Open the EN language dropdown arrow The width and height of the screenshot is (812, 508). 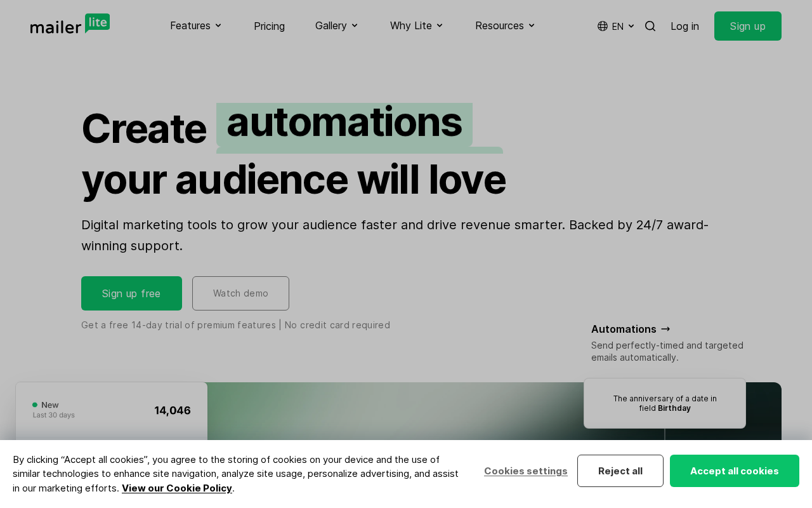coord(631,26)
